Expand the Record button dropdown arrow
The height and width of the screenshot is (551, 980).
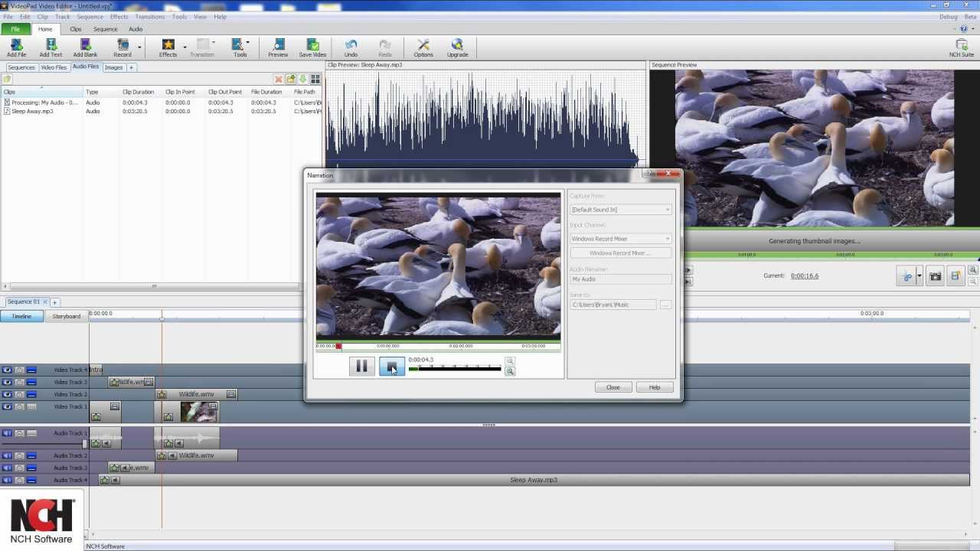click(x=139, y=47)
